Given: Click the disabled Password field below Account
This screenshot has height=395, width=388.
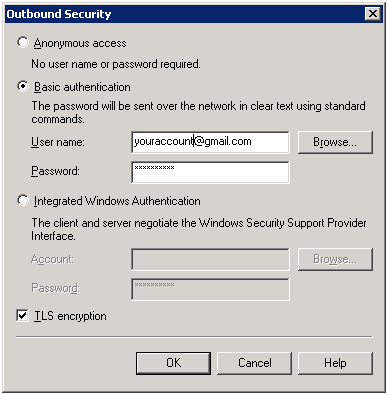Looking at the screenshot, I should click(210, 289).
